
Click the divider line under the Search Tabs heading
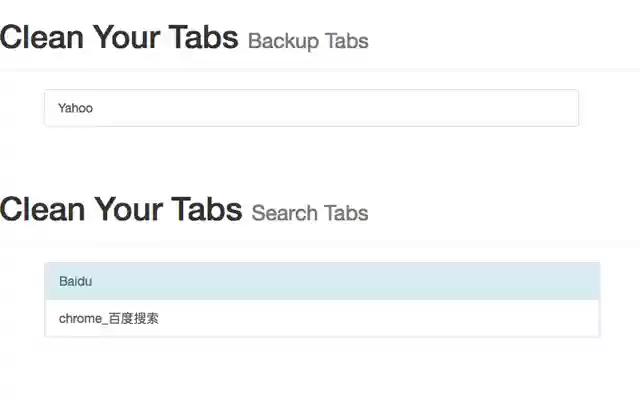pyautogui.click(x=320, y=241)
